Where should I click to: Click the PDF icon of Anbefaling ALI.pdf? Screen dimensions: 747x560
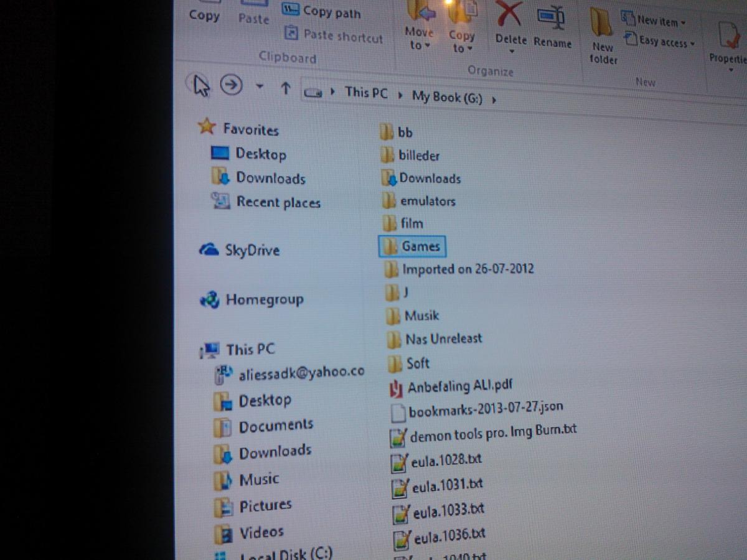[x=396, y=388]
